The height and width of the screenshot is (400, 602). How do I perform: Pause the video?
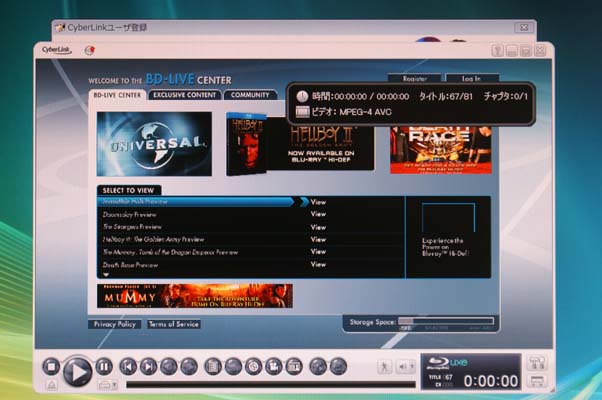(104, 367)
